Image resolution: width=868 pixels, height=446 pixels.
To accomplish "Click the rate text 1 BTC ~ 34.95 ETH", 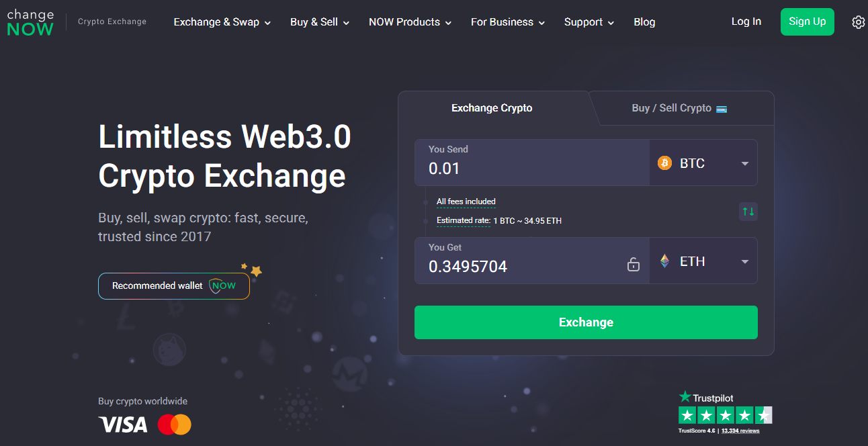I will pos(527,220).
